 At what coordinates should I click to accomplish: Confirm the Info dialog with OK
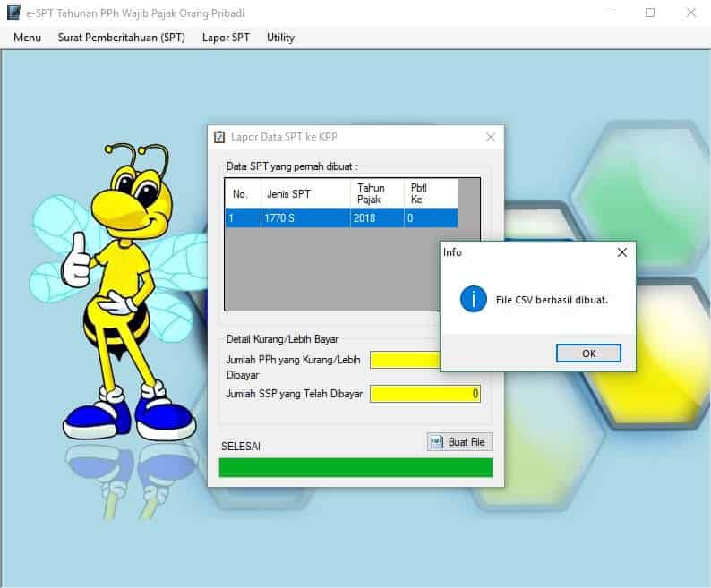588,354
